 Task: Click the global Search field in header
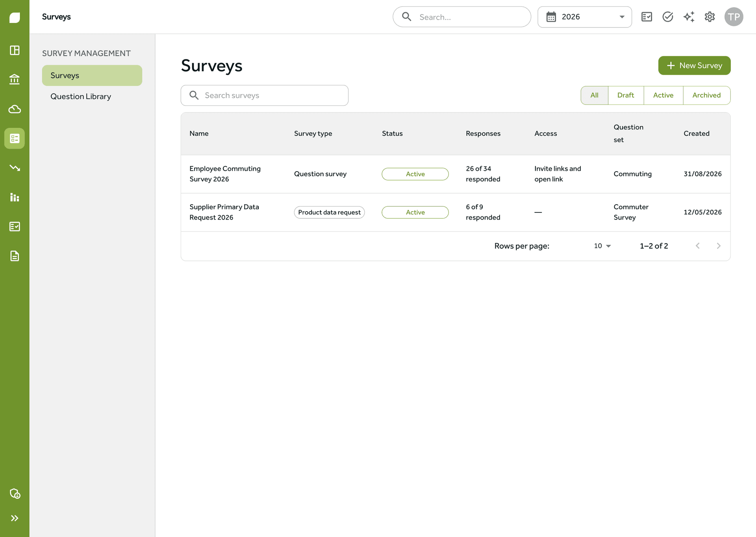[462, 17]
